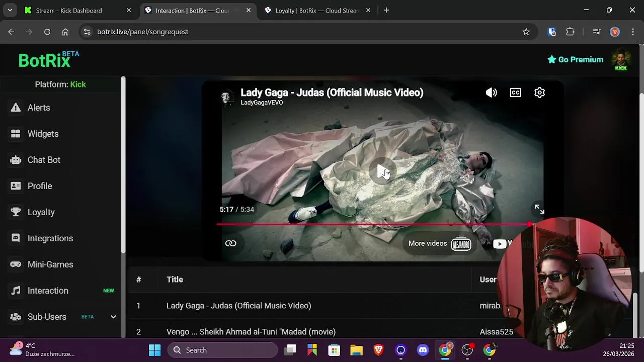The height and width of the screenshot is (362, 644).
Task: Click the Sub-Users people icon
Action: coord(16,317)
